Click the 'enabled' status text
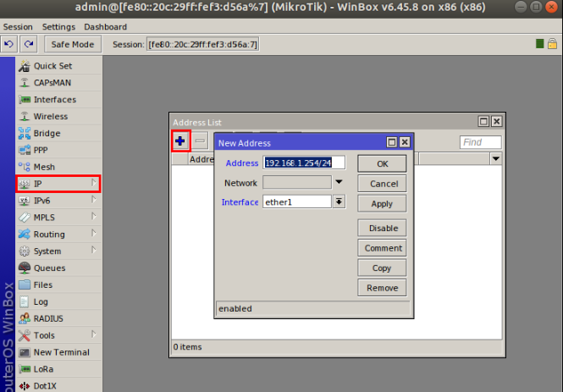Image resolution: width=563 pixels, height=392 pixels. (x=235, y=309)
